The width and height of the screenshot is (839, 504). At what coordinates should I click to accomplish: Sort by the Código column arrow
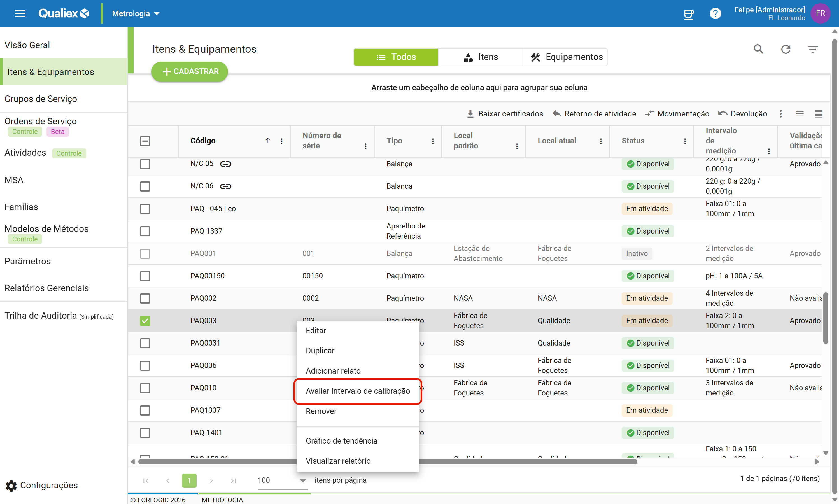click(268, 141)
